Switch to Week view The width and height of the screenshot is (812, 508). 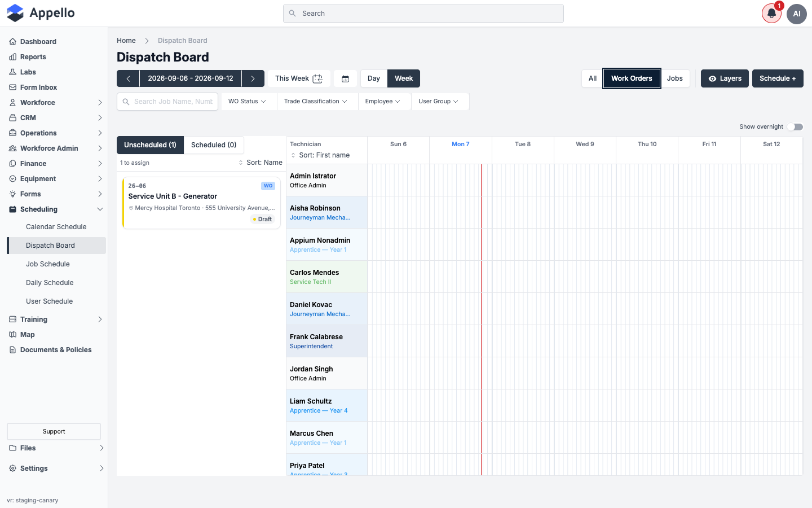click(404, 78)
